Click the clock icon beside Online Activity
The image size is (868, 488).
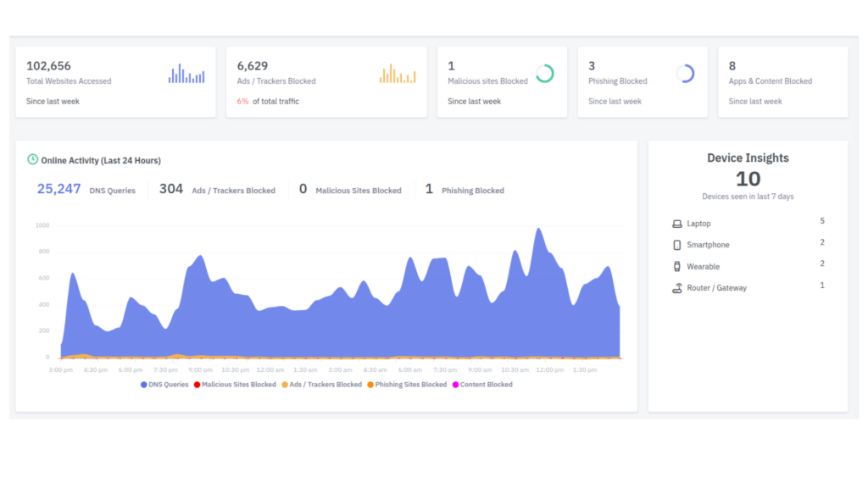[x=33, y=159]
